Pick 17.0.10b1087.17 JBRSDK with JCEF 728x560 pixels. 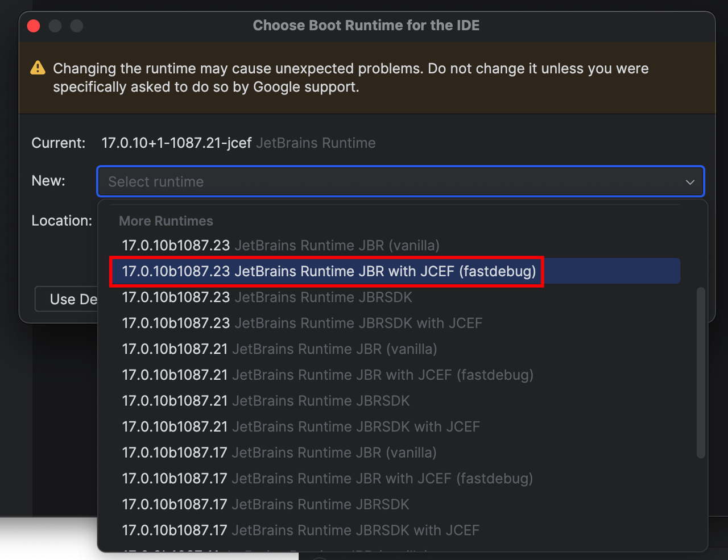point(395,530)
